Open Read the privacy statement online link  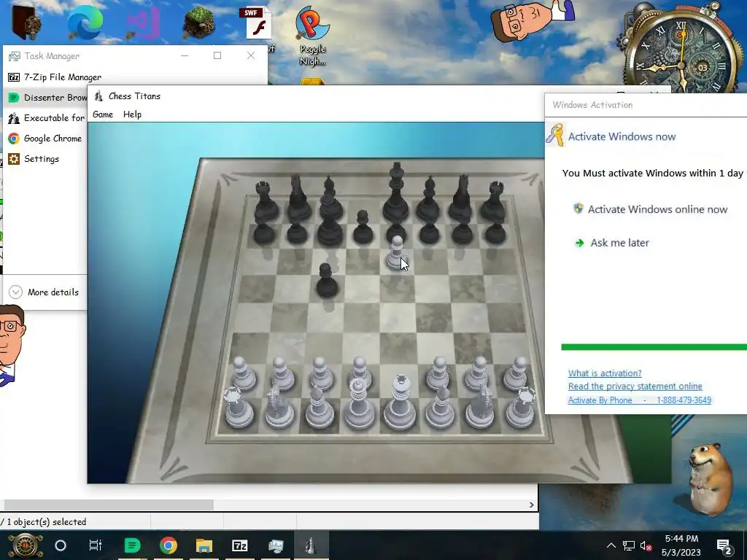(x=635, y=386)
